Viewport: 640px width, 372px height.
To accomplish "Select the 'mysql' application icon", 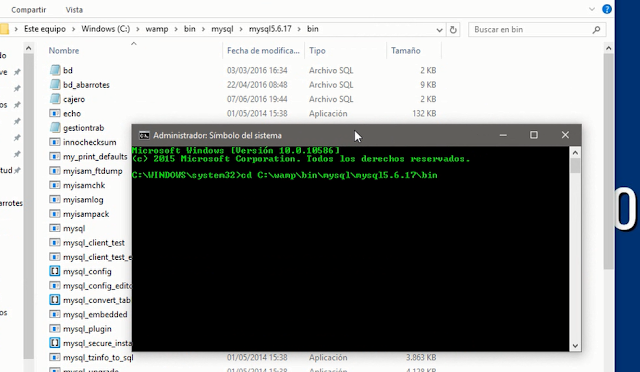I will click(x=55, y=228).
